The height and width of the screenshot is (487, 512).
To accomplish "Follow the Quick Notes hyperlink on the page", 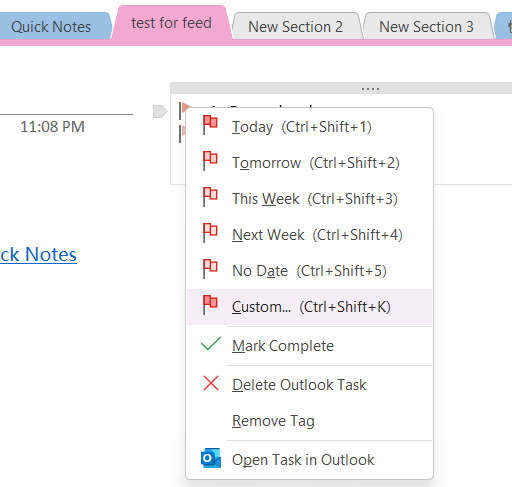I will click(38, 255).
